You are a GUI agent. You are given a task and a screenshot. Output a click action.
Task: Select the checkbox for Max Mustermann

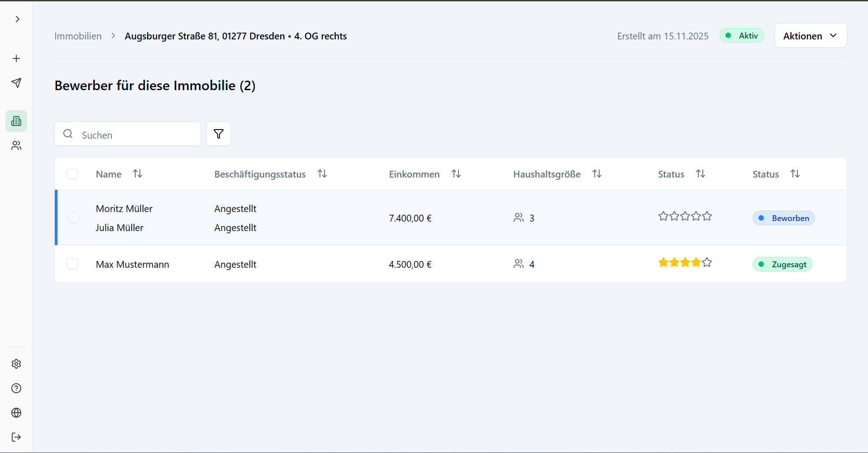[72, 264]
